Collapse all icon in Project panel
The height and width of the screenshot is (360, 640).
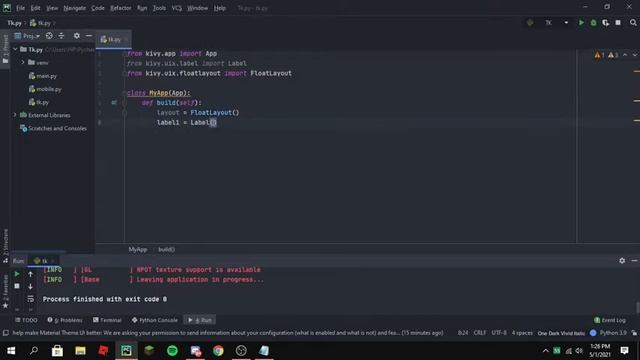[61, 36]
